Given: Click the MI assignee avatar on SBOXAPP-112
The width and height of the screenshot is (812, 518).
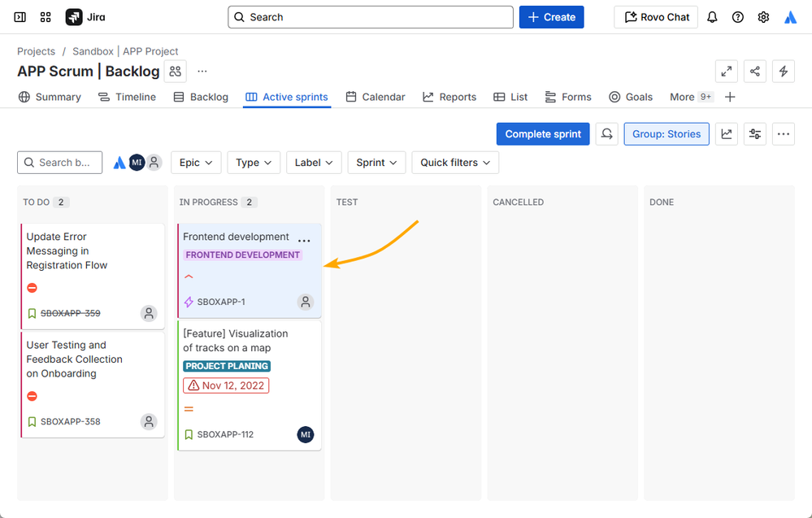Looking at the screenshot, I should (x=306, y=434).
